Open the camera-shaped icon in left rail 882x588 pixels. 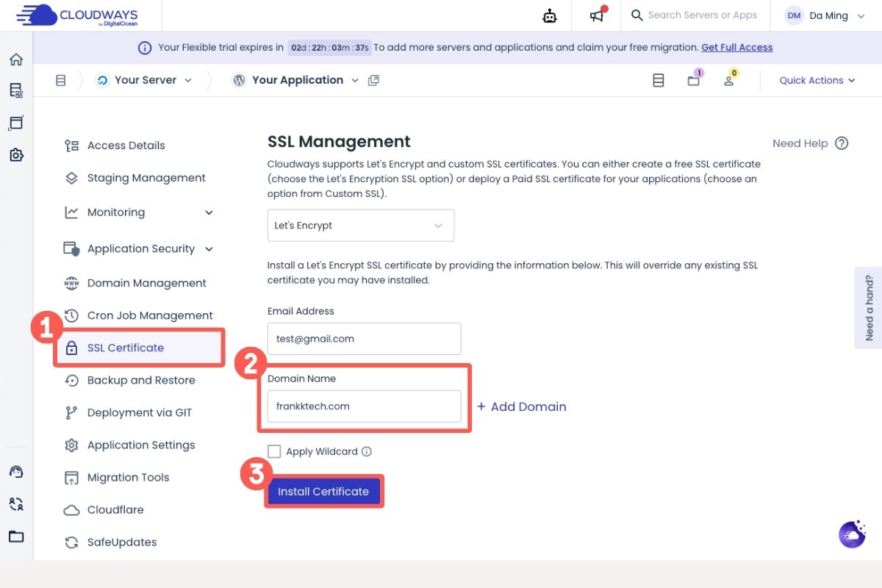[x=16, y=155]
